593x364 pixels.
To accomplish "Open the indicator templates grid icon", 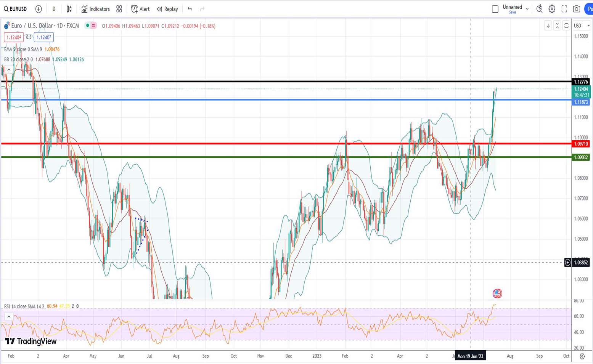I will pos(119,9).
